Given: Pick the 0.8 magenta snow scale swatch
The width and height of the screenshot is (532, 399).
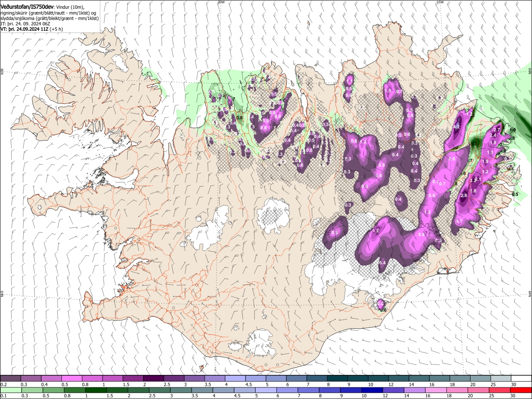Looking at the screenshot, I should point(92,379).
